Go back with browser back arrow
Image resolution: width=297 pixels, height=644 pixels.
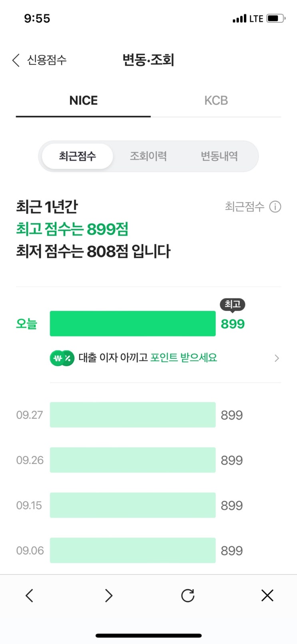[x=29, y=596]
